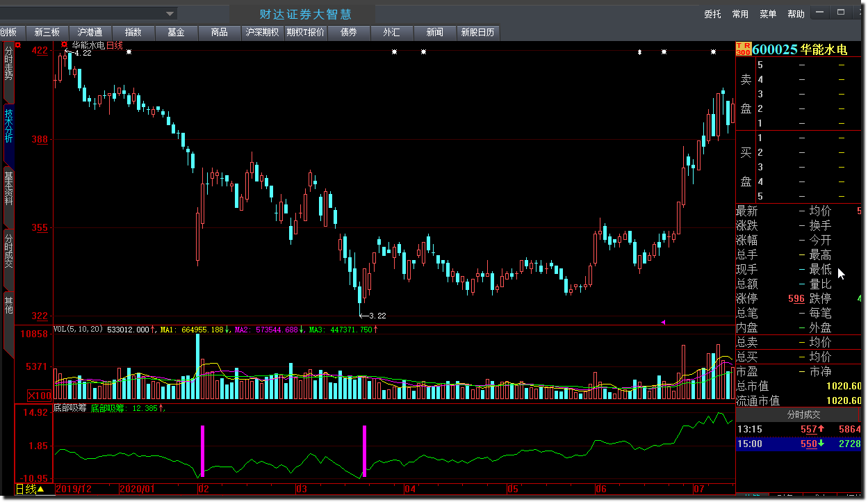This screenshot has width=868, height=502.
Task: Select the highlighted 15:00 trade row
Action: pos(799,444)
